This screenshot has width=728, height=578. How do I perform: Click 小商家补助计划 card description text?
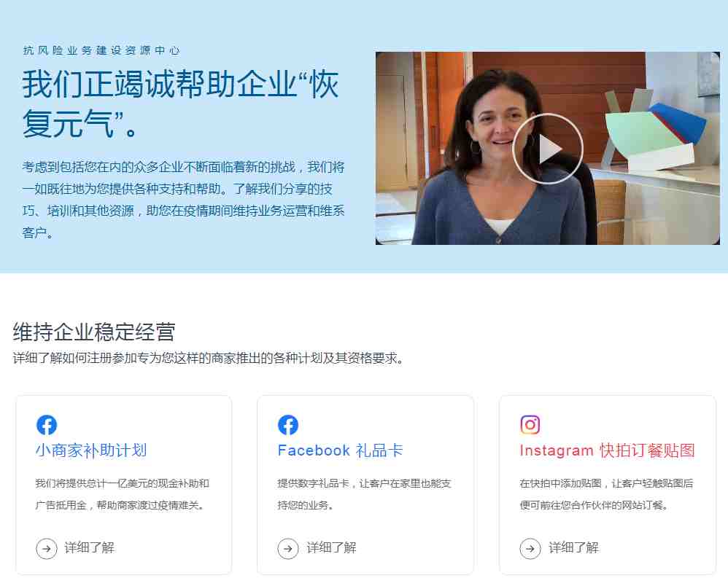(x=122, y=494)
